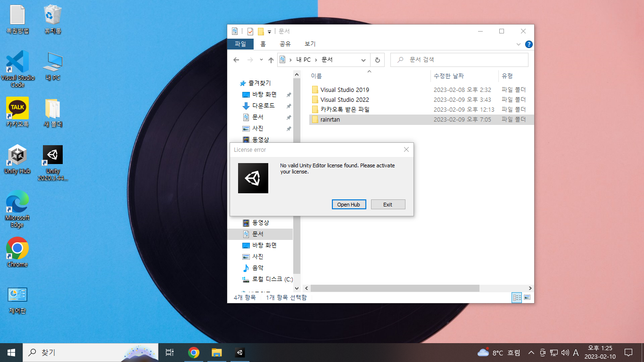Select the 카카오톡 받은 파일 folder
The width and height of the screenshot is (644, 362).
[344, 109]
